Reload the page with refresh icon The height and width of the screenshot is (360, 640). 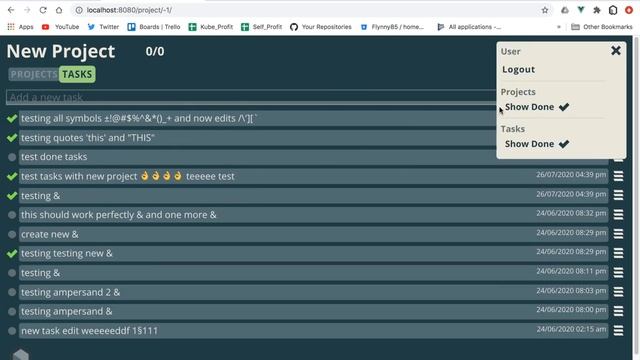click(43, 10)
